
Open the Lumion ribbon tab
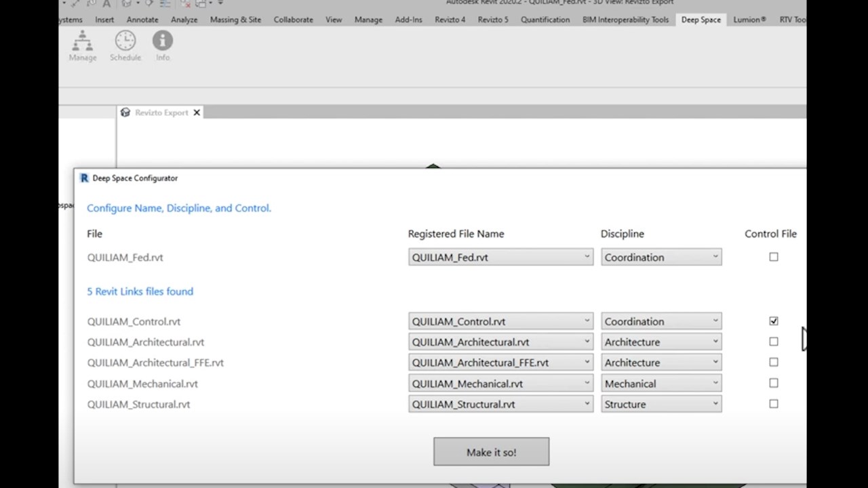(x=749, y=20)
